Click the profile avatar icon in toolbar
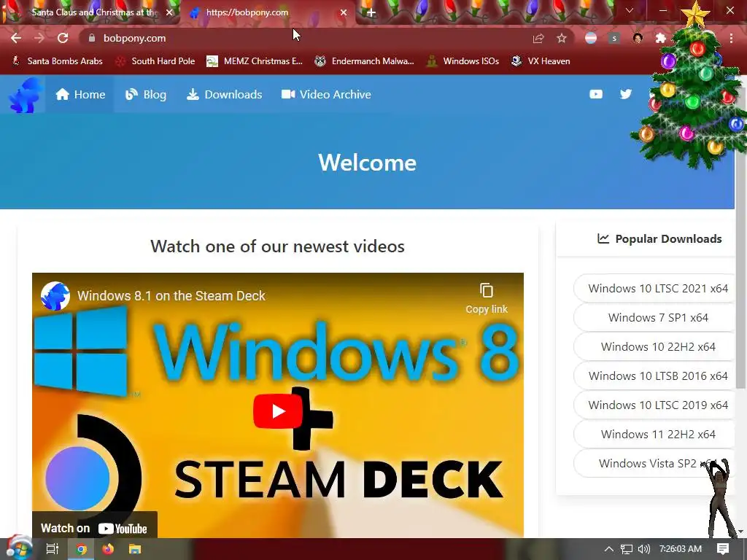This screenshot has width=747, height=560. 638,38
